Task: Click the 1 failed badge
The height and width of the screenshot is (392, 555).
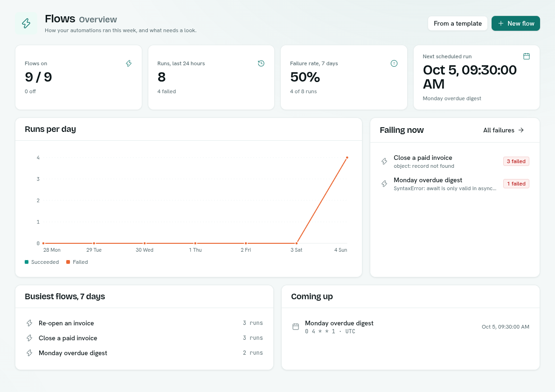Action: [516, 184]
